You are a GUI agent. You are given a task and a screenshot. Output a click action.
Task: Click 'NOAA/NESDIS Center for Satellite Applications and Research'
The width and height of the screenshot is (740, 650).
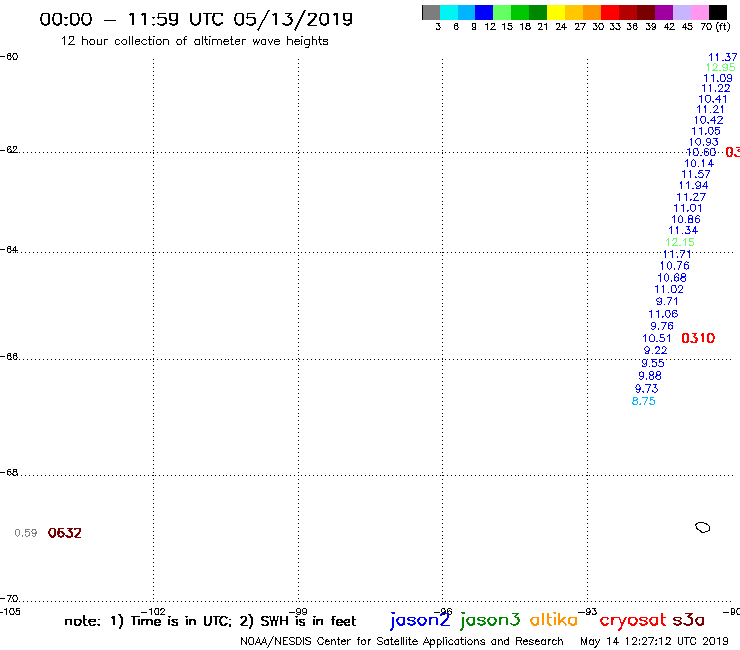(x=402, y=642)
